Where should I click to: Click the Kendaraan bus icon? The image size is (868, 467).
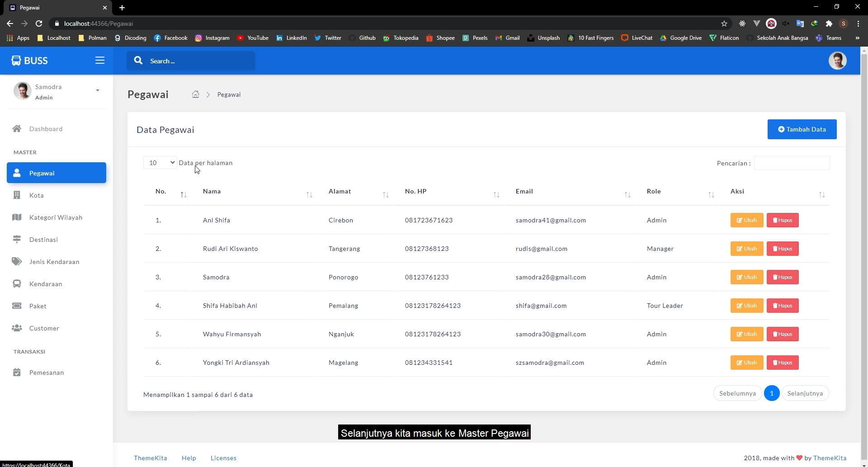pyautogui.click(x=17, y=283)
